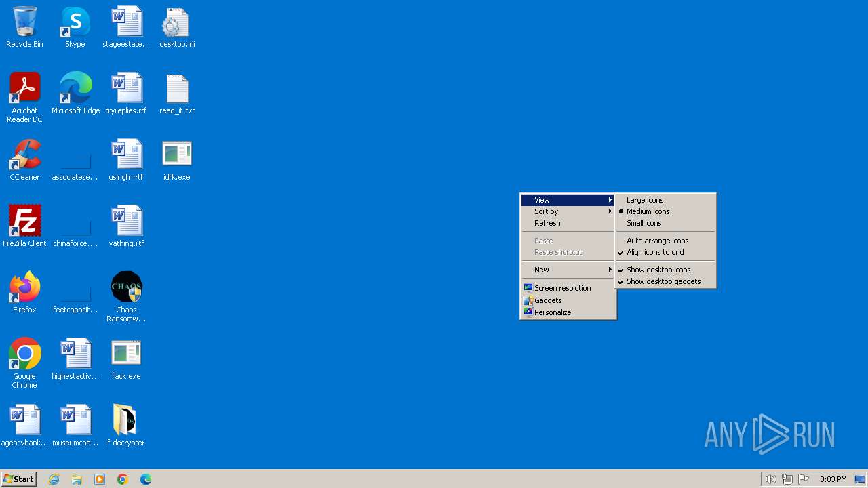Viewport: 868px width, 488px height.
Task: Click the Show desktop button
Action: pyautogui.click(x=860, y=479)
